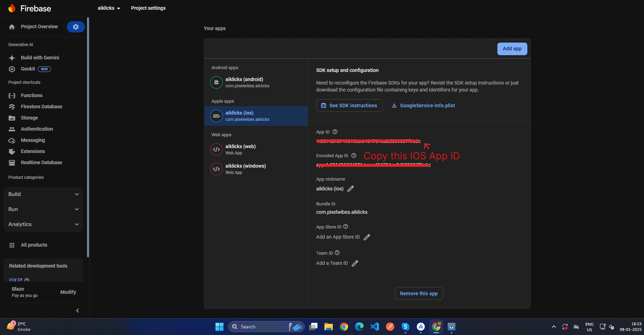The image size is (644, 335).
Task: Click the Remove this app button
Action: point(419,294)
